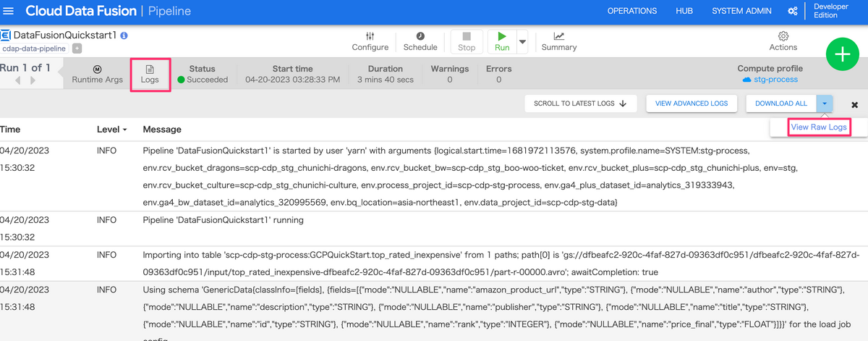Click the cdap-data-pipeline tag
Image resolution: width=868 pixels, height=341 pixels.
click(35, 49)
